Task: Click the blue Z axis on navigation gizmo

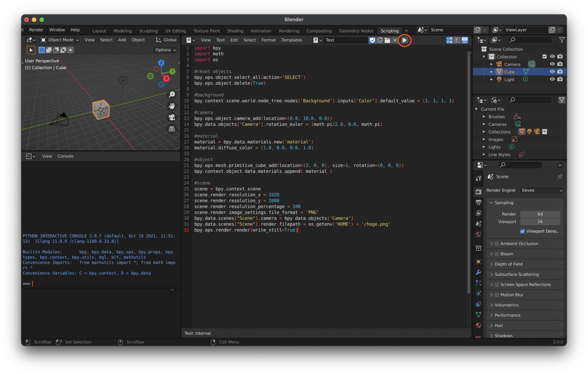Action: tap(161, 62)
